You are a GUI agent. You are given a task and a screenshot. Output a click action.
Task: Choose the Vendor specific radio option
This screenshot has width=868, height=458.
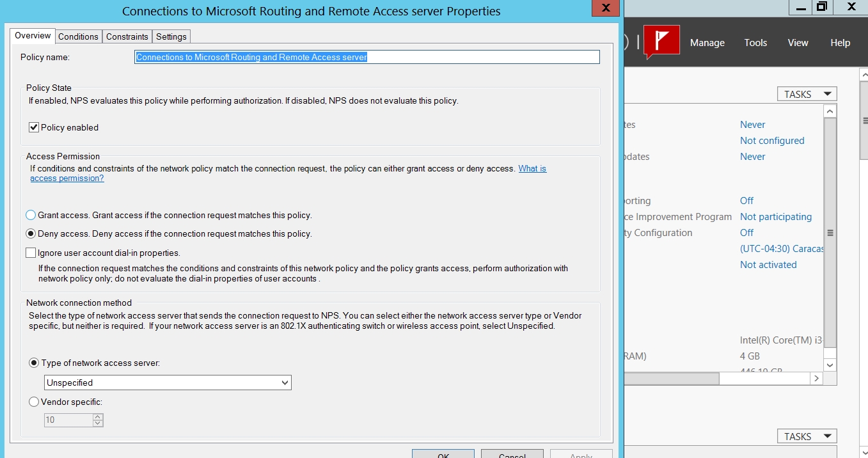34,402
